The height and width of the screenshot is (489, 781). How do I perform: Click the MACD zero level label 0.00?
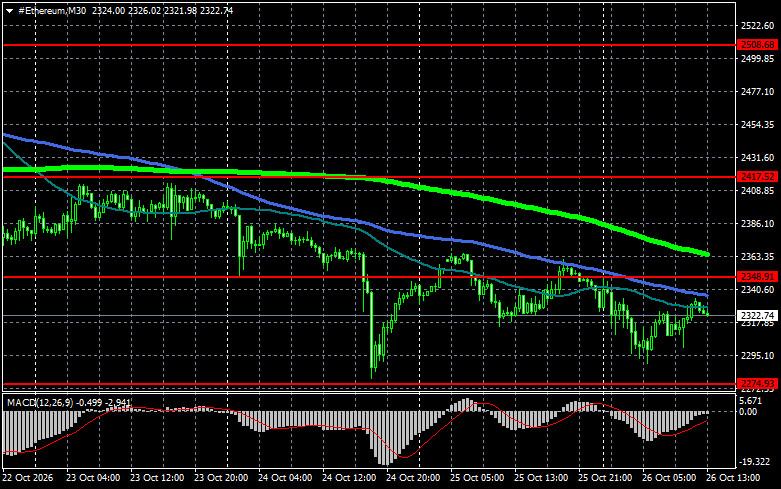point(748,411)
